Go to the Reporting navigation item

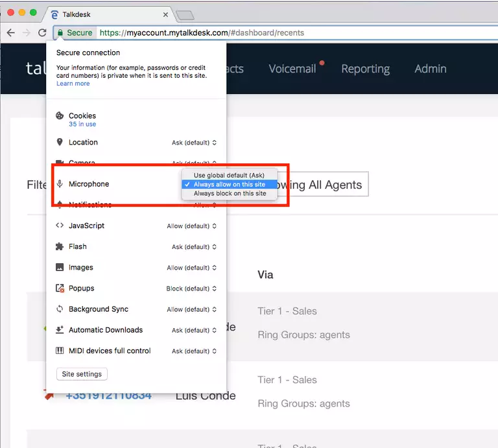(365, 69)
